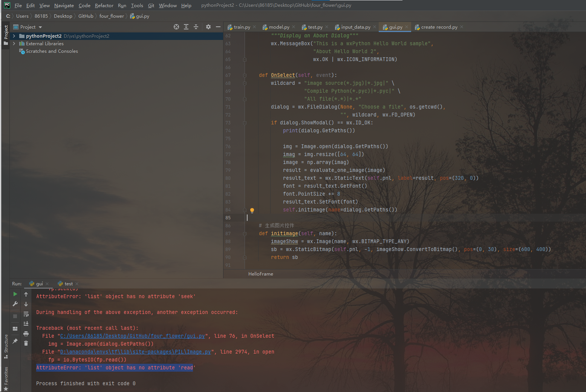This screenshot has height=392, width=586.
Task: Open the Project view dropdown
Action: 40,27
